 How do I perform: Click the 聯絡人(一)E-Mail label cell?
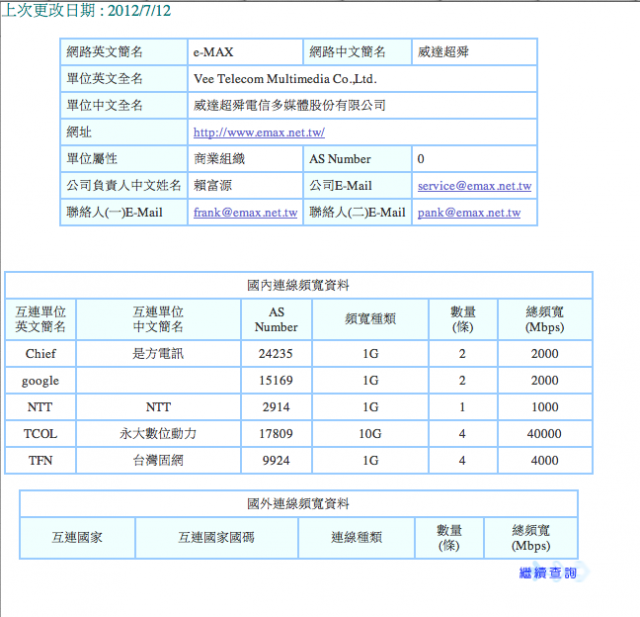(x=124, y=213)
